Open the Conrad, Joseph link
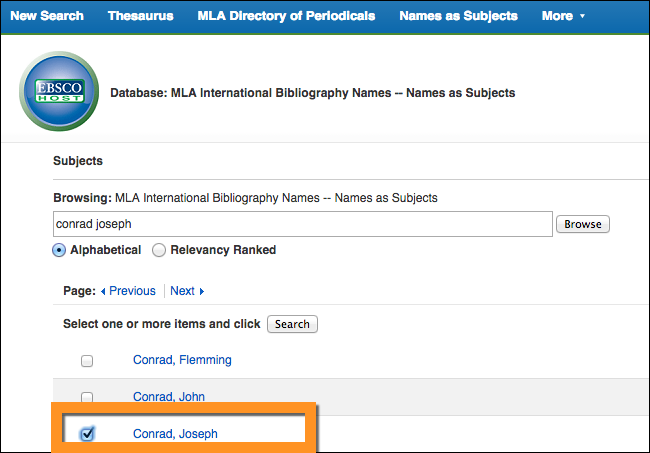The height and width of the screenshot is (453, 650). pos(175,434)
